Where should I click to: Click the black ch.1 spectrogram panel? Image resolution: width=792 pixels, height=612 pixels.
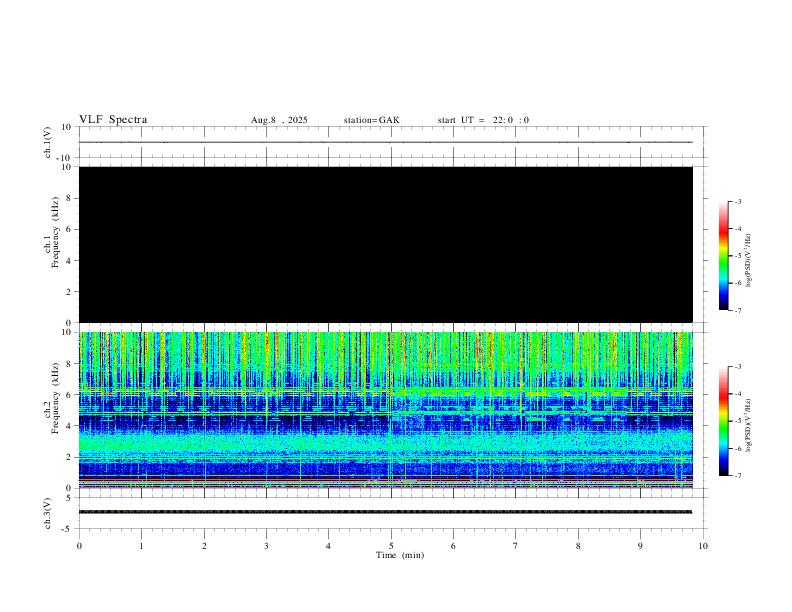(x=386, y=244)
